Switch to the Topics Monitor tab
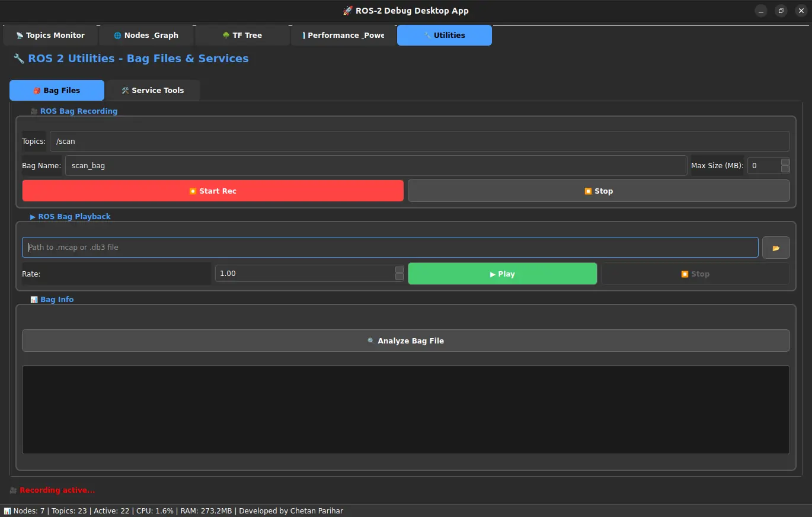 [50, 36]
